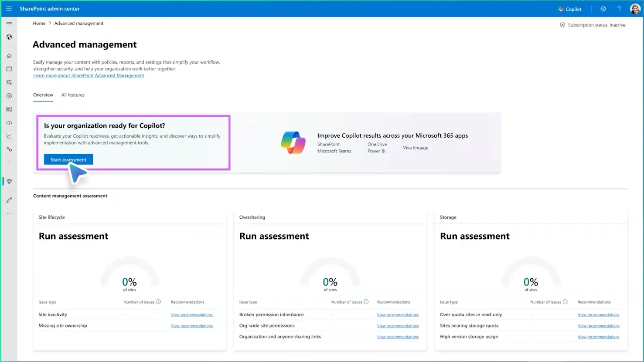This screenshot has height=362, width=644.
Task: Open the settings gear in the header
Action: pyautogui.click(x=603, y=9)
